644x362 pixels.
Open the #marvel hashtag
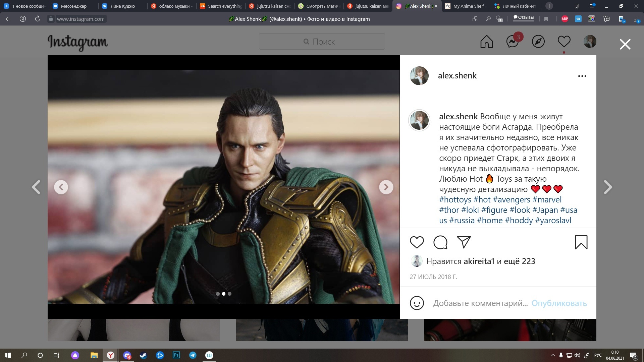(x=547, y=200)
